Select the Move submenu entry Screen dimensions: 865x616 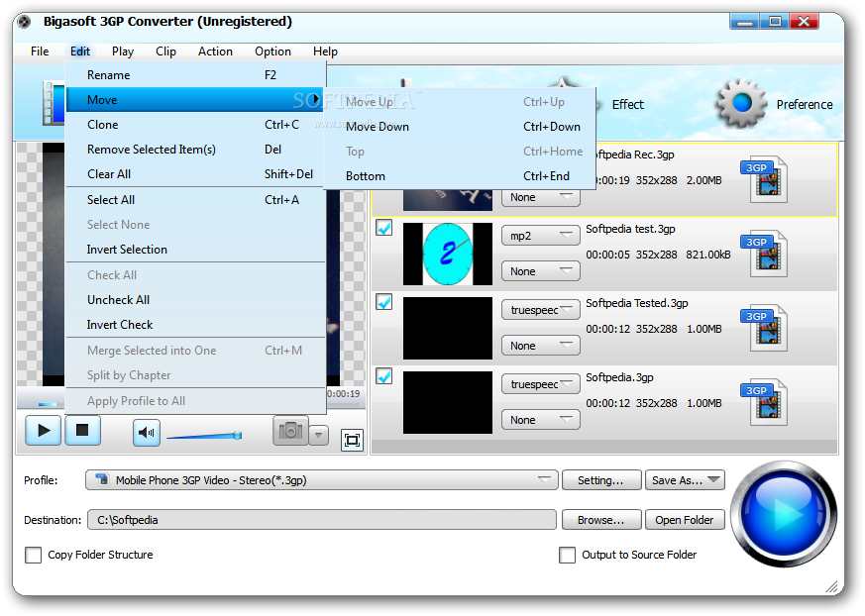tap(195, 100)
